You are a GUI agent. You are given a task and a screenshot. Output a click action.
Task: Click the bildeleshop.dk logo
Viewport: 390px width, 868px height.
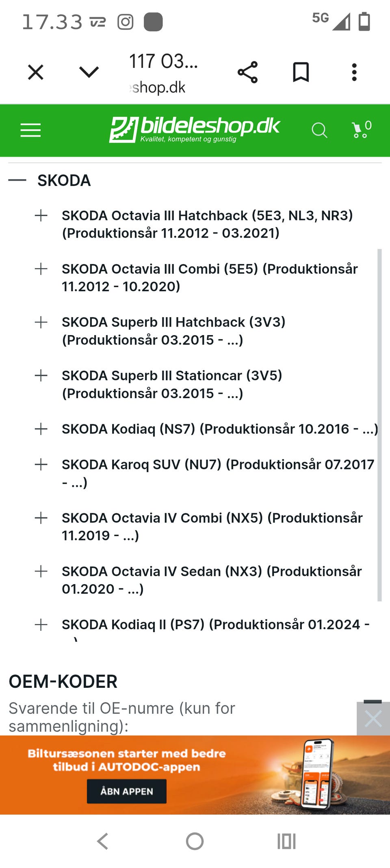click(195, 129)
